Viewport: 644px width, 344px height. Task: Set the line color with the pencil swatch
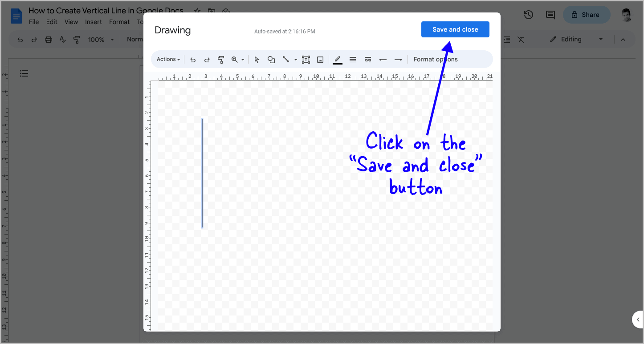[337, 59]
